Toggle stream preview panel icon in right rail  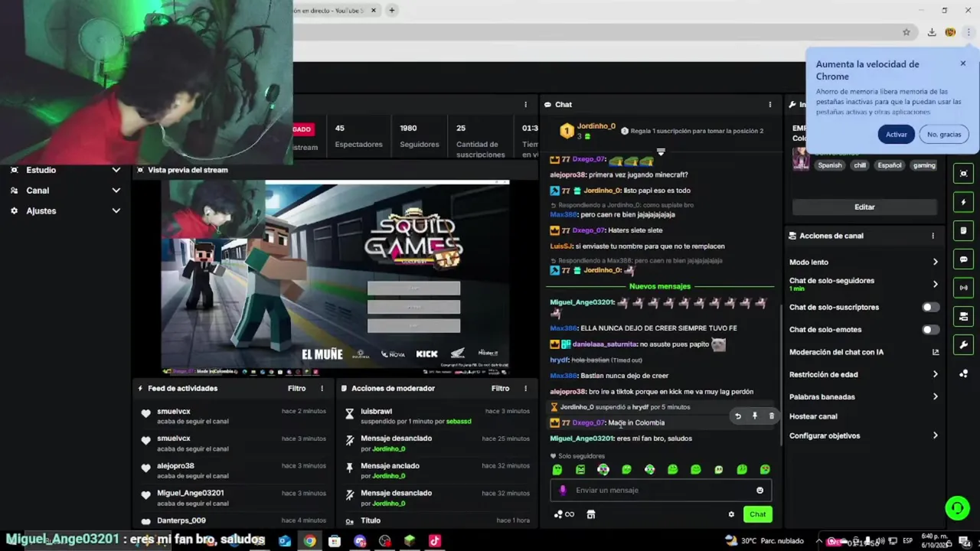[x=963, y=174]
